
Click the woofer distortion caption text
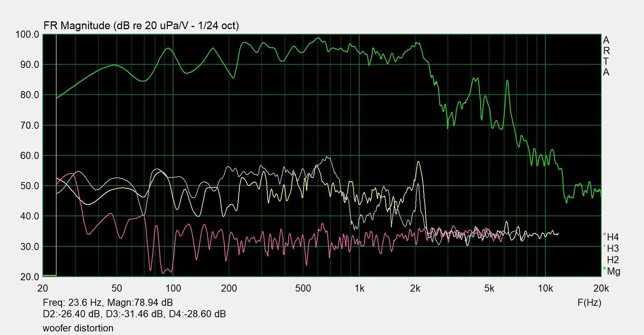click(x=78, y=328)
